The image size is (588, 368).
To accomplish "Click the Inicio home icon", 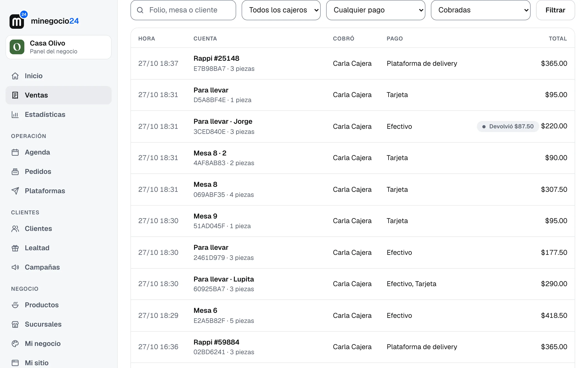I will click(15, 76).
